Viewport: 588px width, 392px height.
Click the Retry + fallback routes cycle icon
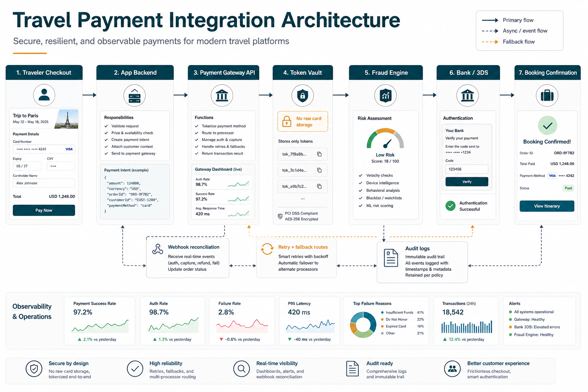[x=267, y=249]
